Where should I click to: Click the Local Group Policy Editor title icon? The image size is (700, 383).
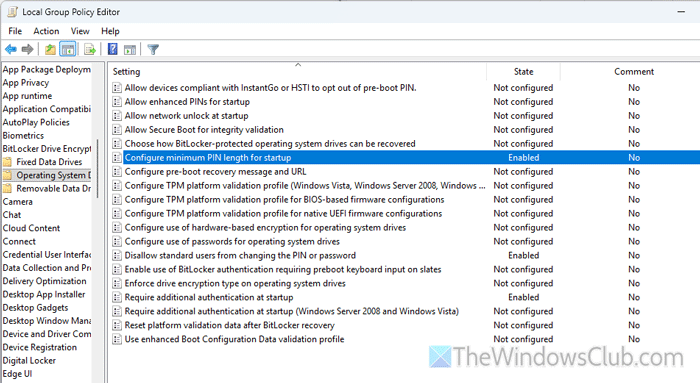tap(12, 12)
